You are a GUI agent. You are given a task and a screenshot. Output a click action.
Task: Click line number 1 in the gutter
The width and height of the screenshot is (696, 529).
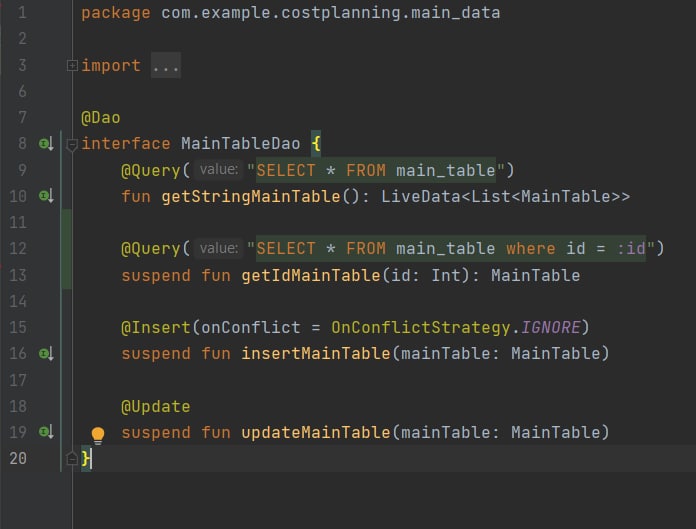click(21, 13)
